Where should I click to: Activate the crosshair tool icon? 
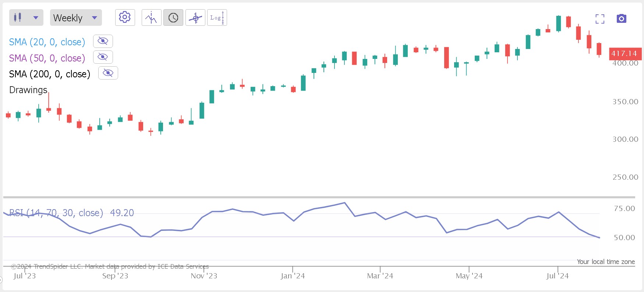[x=195, y=18]
